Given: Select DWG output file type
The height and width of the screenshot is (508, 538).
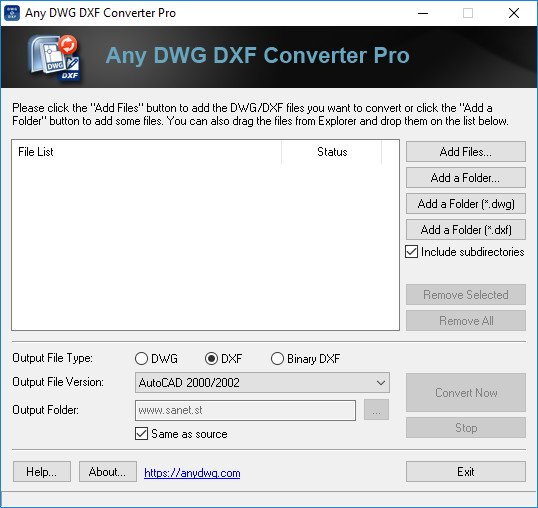Looking at the screenshot, I should [x=141, y=359].
